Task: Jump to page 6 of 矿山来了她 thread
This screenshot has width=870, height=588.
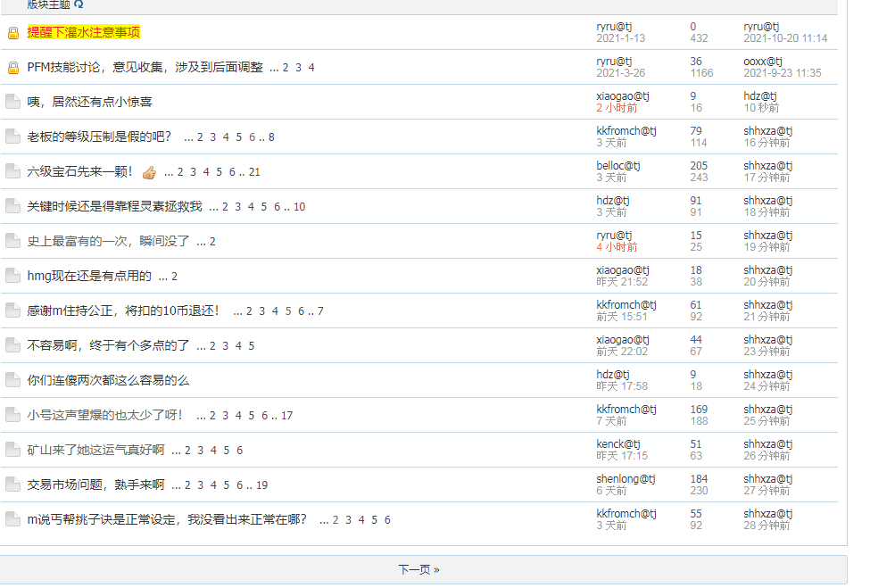Action: click(x=239, y=451)
